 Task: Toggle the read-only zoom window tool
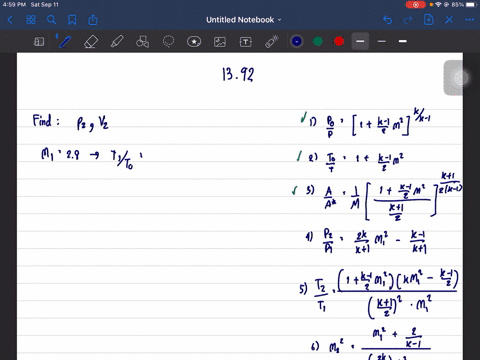[x=39, y=42]
